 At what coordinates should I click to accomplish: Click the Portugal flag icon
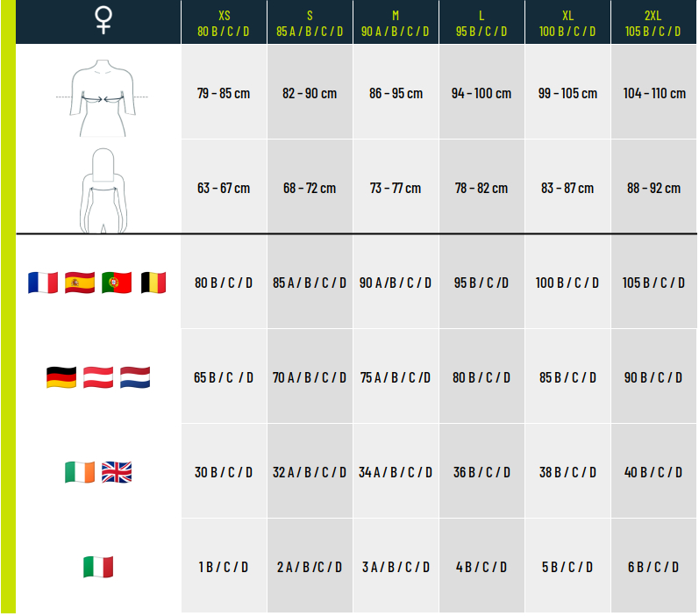click(117, 283)
